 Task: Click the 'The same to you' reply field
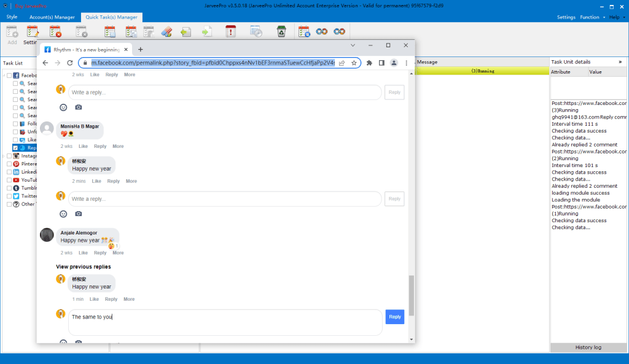click(x=225, y=322)
